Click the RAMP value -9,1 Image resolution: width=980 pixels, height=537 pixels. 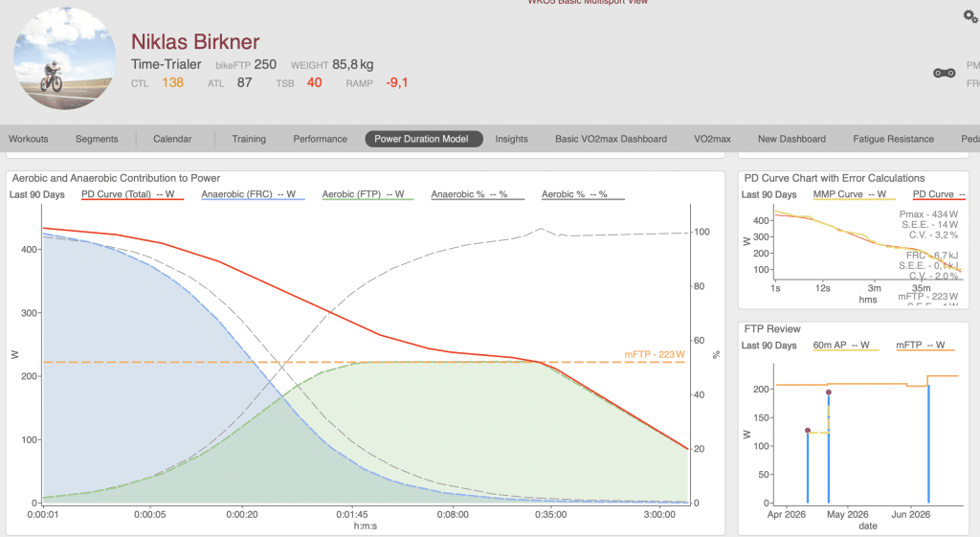tap(397, 82)
